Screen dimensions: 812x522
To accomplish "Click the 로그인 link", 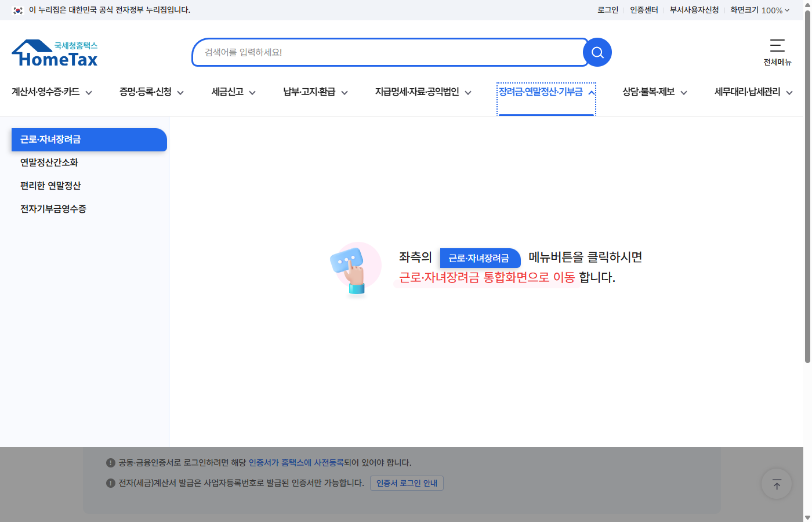I will click(607, 10).
